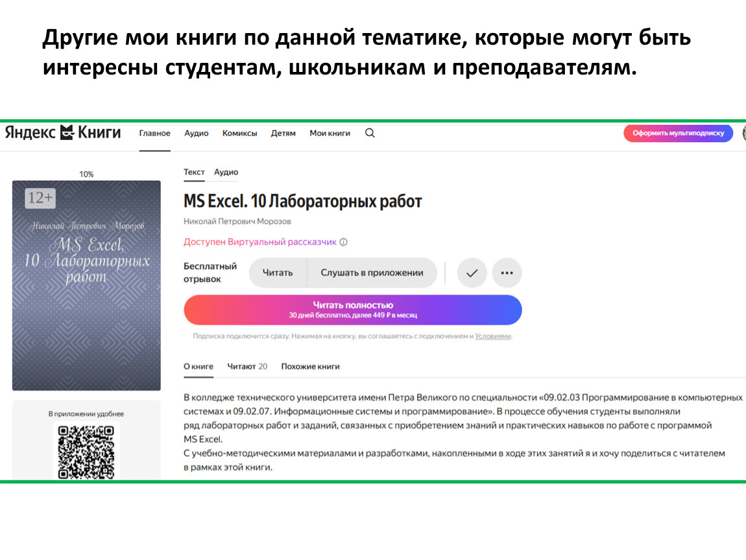Click the 12+ age rating badge
The image size is (746, 560).
[40, 198]
